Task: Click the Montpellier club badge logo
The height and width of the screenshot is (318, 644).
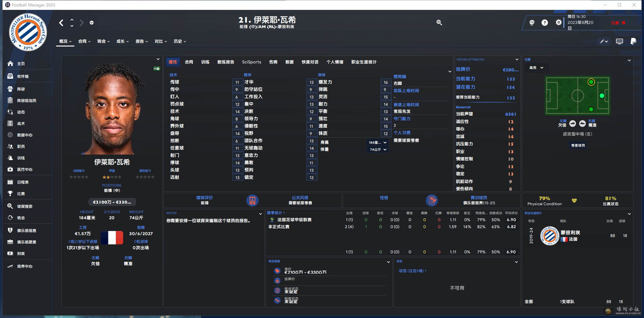Action: click(x=28, y=32)
